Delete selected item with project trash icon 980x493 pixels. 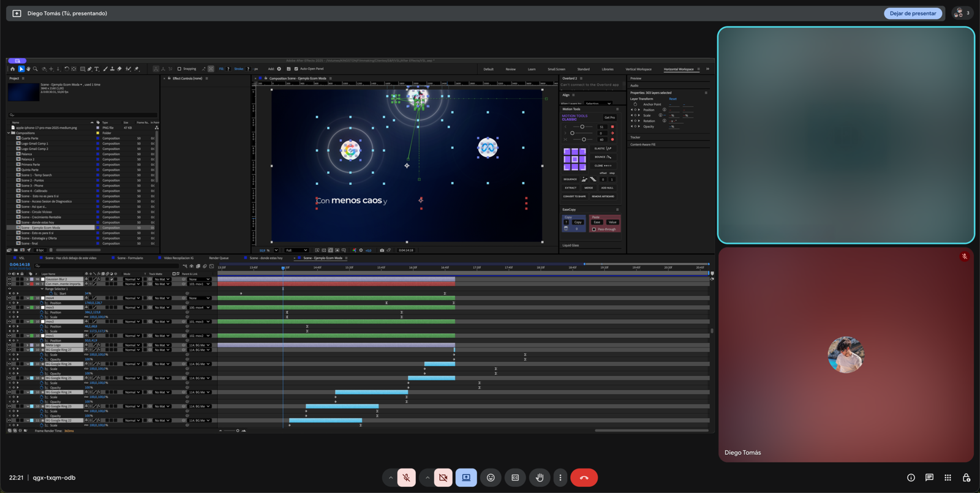(51, 250)
